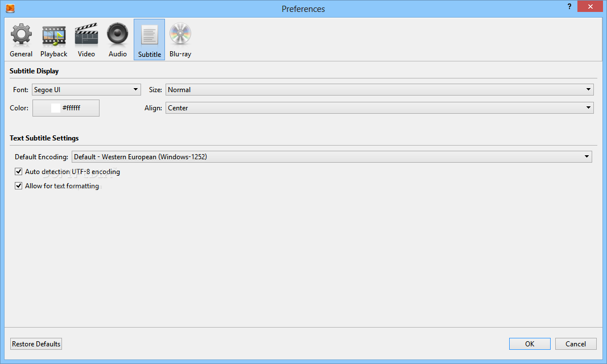607x364 pixels.
Task: Close the Preferences window
Action: click(x=590, y=7)
